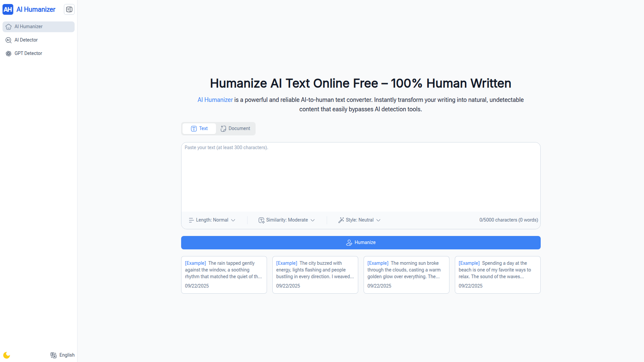Click the GPT Detector swirl icon
644x362 pixels.
pyautogui.click(x=8, y=54)
